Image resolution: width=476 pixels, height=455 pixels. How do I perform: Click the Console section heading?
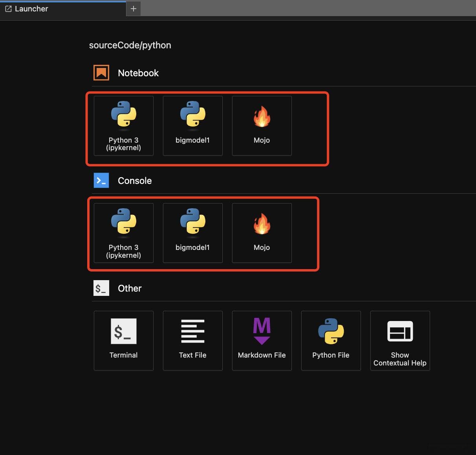tap(135, 181)
